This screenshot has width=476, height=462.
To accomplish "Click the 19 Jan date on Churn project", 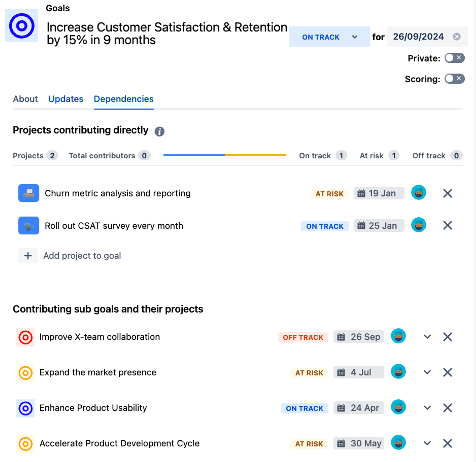I will coord(379,193).
